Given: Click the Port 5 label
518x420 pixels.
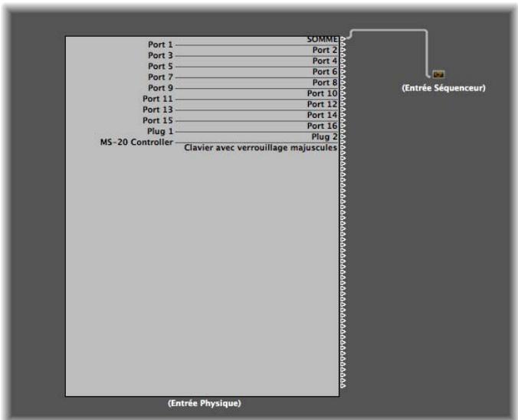Looking at the screenshot, I should (x=160, y=67).
